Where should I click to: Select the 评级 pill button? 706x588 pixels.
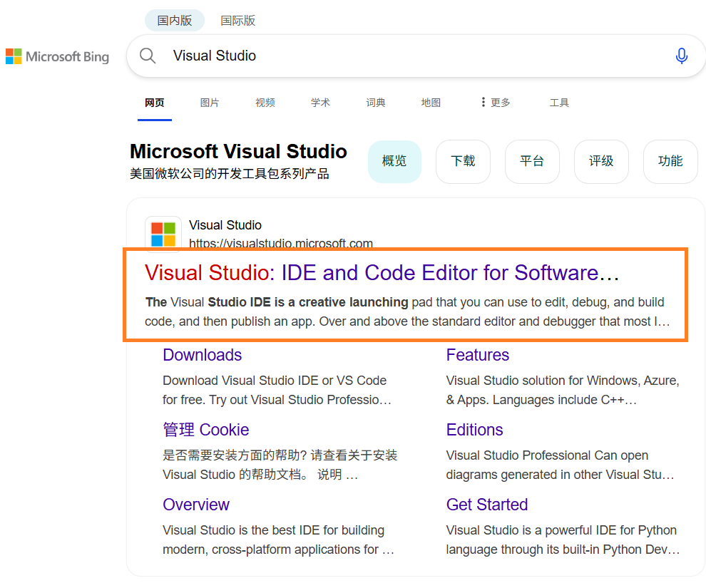point(601,162)
